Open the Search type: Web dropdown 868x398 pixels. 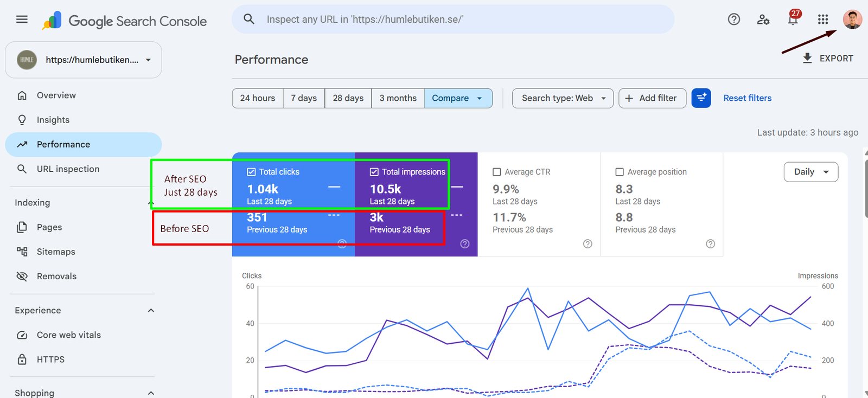(x=563, y=98)
